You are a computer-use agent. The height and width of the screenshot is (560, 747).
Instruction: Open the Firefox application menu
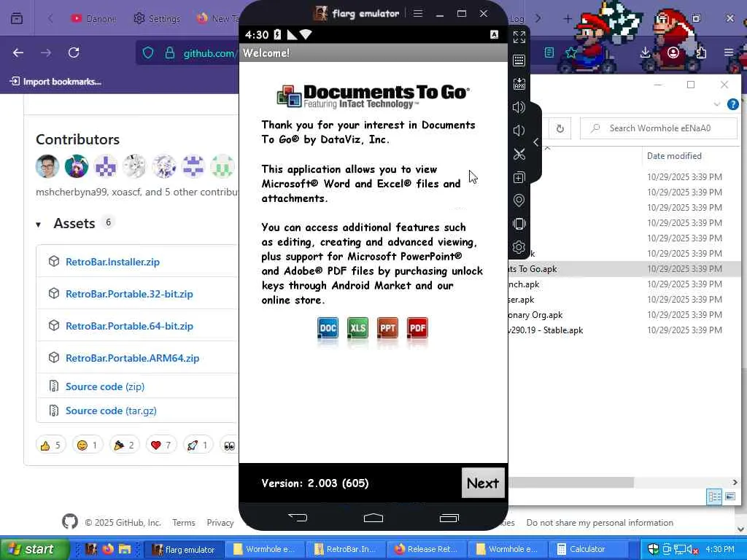pyautogui.click(x=729, y=52)
